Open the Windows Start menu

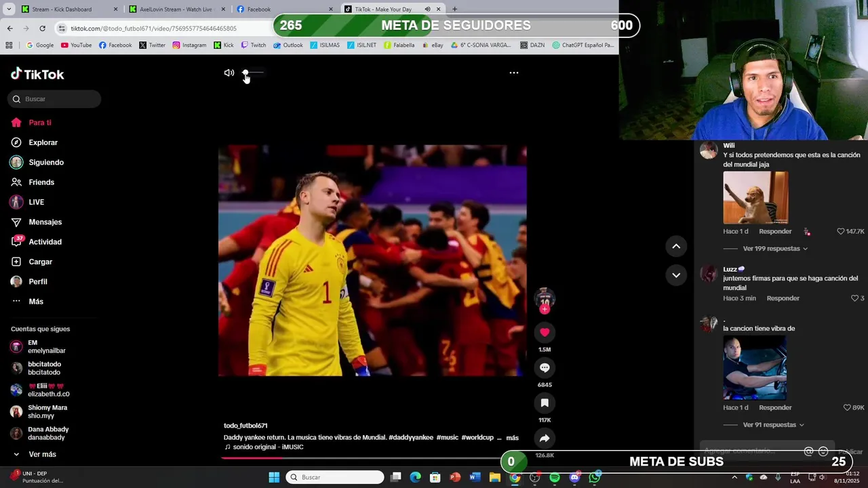tap(274, 477)
